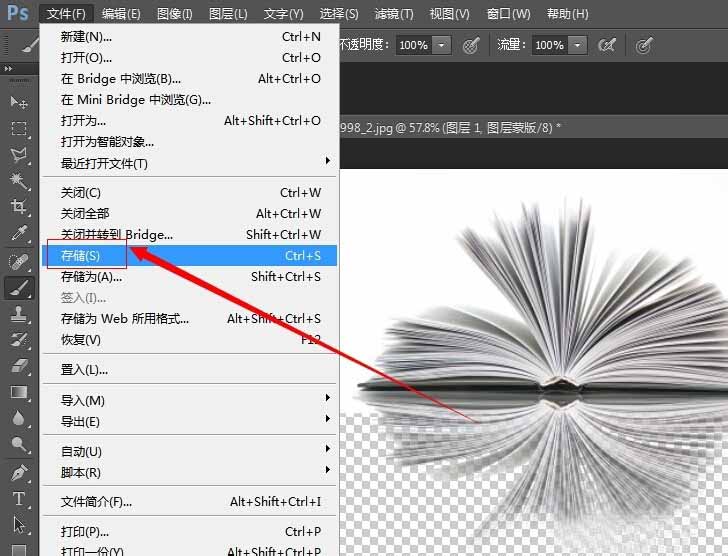Viewport: 728px width, 556px height.
Task: Open the View (视图) menu
Action: pos(449,13)
